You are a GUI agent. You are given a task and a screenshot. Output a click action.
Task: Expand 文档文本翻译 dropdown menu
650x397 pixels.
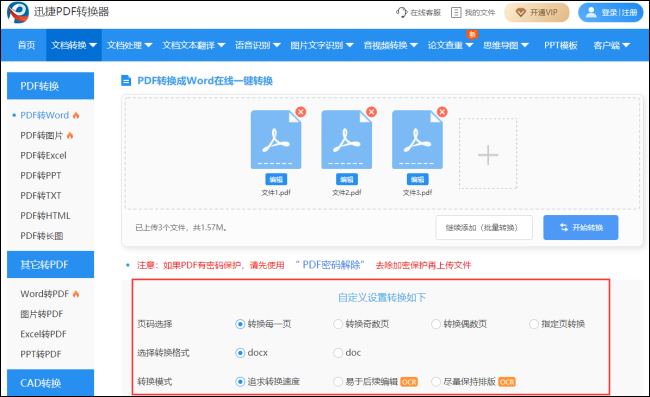tap(193, 45)
